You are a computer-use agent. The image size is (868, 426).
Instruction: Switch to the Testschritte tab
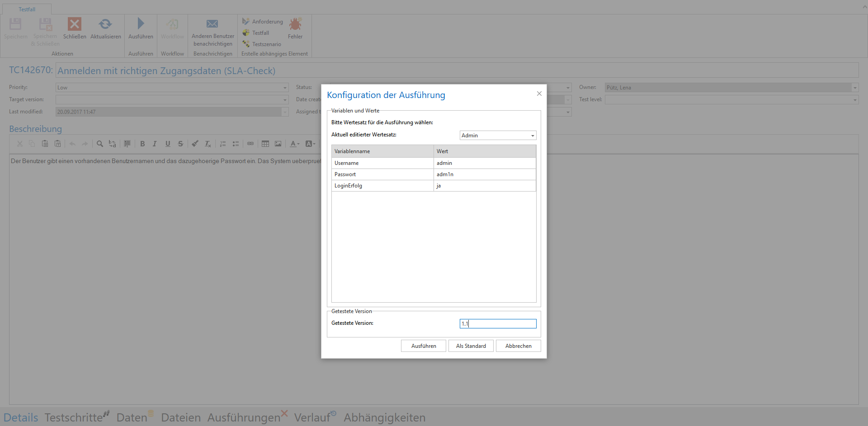pos(74,417)
